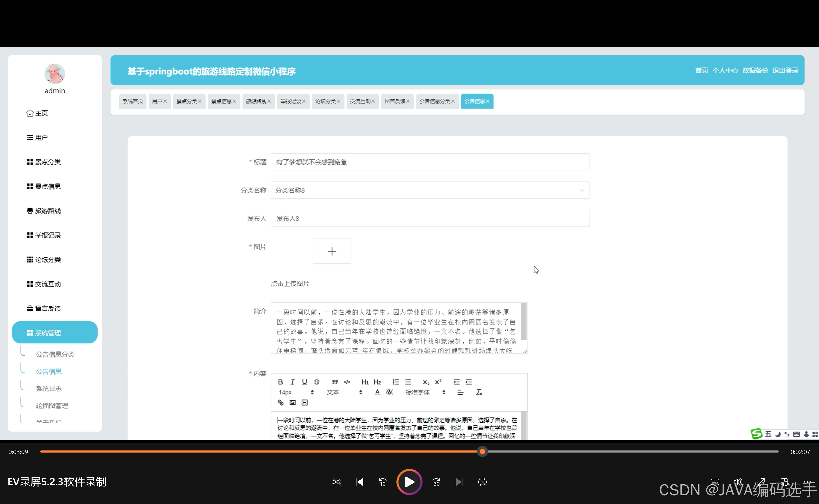Open the 分类名称 dropdown
This screenshot has width=819, height=504.
point(429,190)
